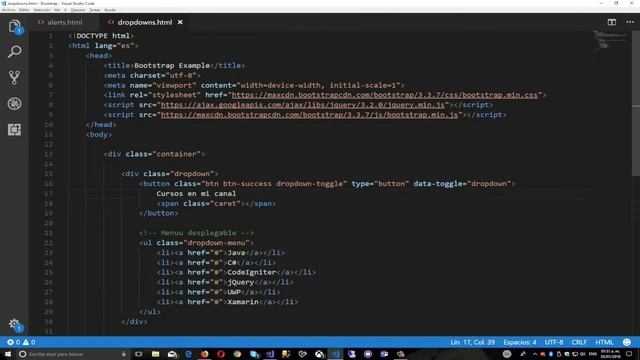Image resolution: width=640 pixels, height=360 pixels.
Task: Click the 'dropdown-menu' class value
Action: click(x=216, y=243)
